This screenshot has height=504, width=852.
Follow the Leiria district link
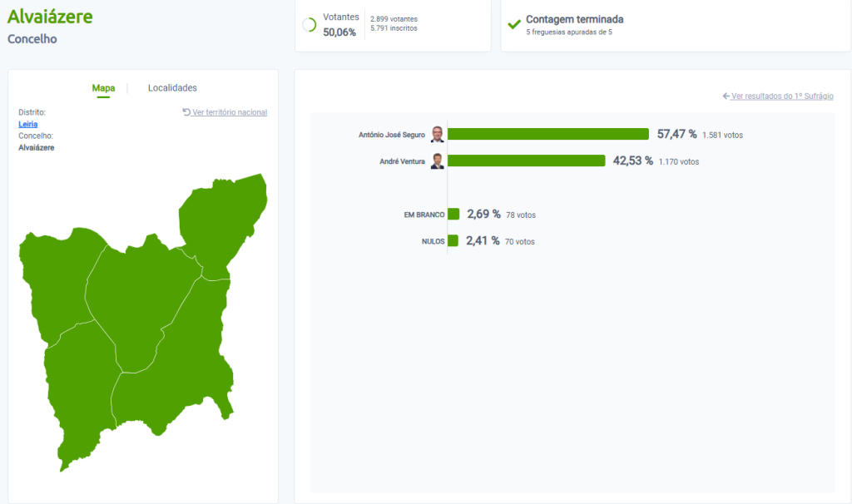point(27,124)
